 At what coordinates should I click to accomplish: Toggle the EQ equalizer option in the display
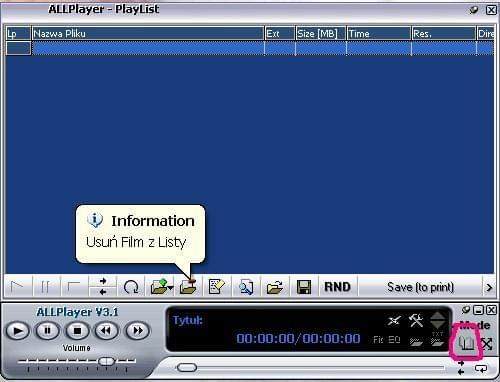(394, 340)
